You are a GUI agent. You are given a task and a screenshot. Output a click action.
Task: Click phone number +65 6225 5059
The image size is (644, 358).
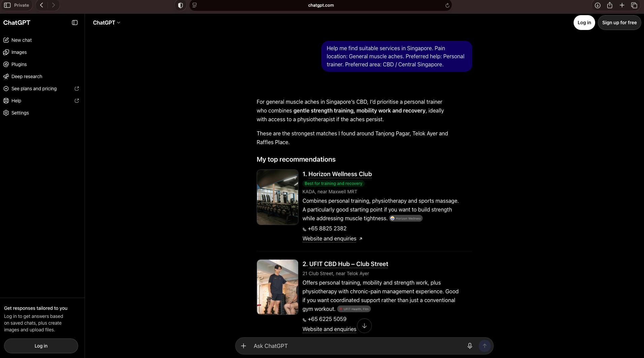coord(327,319)
